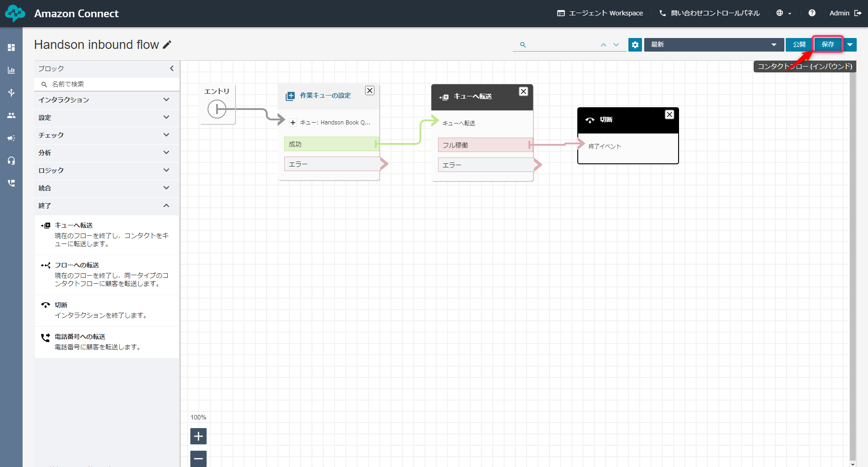
Task: Remove the 切断 block with its X
Action: 670,115
